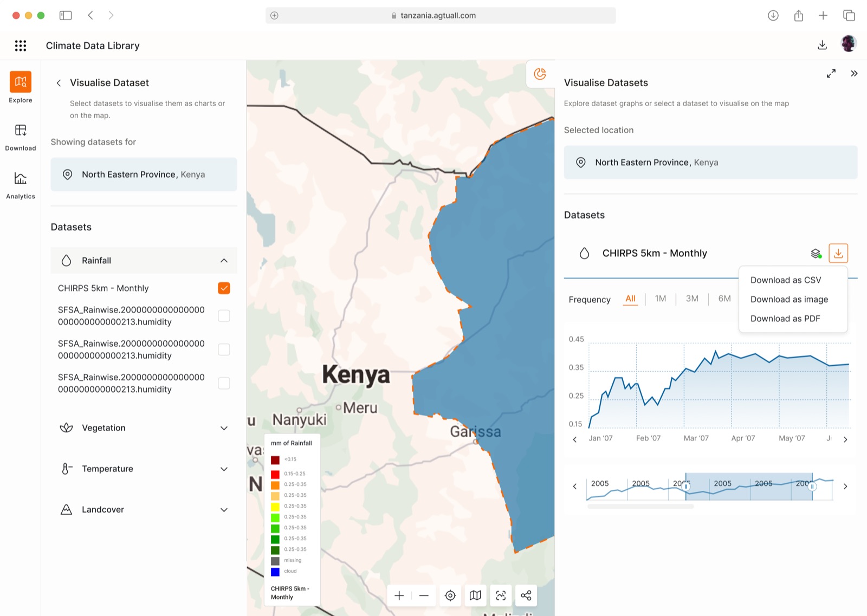
Task: Click the map area capture icon
Action: coord(501,595)
